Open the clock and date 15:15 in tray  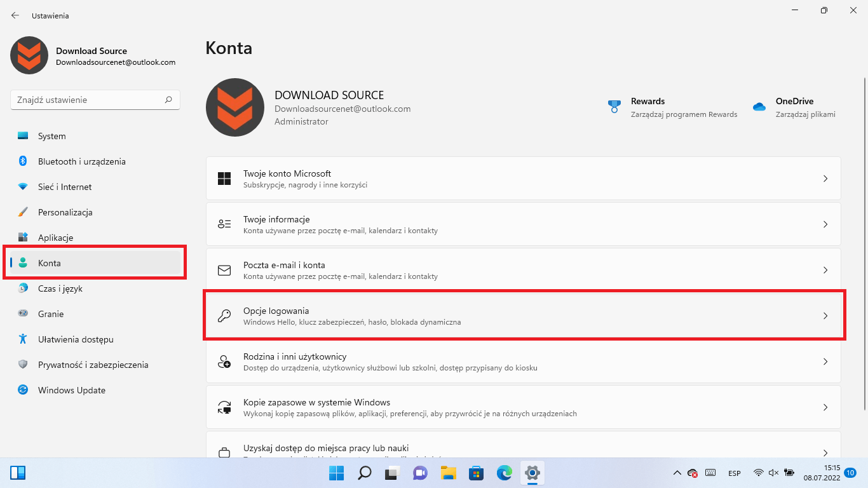pos(823,473)
